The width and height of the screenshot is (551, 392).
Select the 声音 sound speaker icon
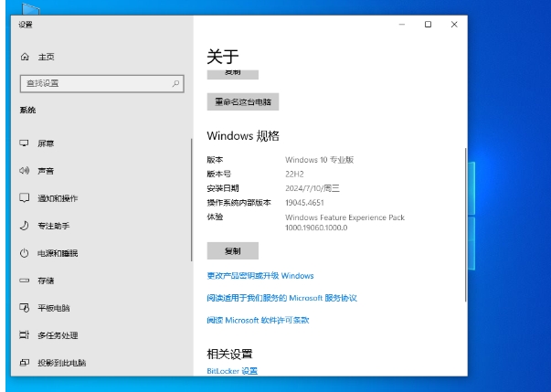pos(25,171)
